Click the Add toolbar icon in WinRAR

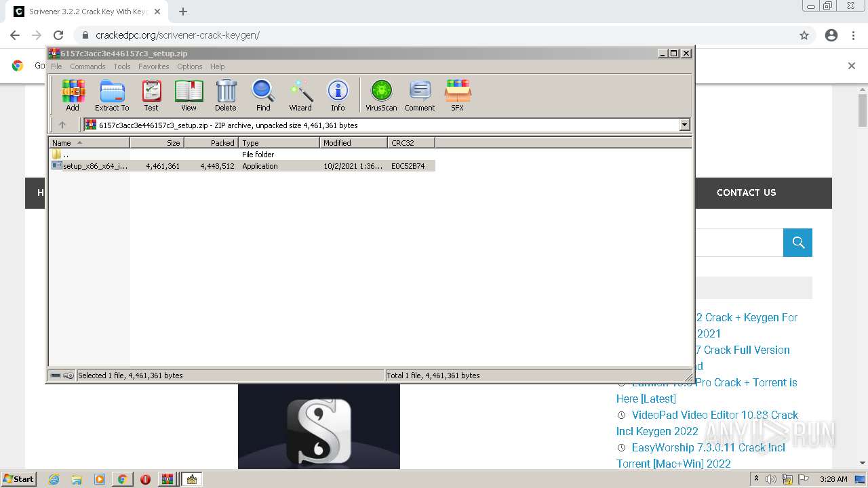tap(73, 96)
